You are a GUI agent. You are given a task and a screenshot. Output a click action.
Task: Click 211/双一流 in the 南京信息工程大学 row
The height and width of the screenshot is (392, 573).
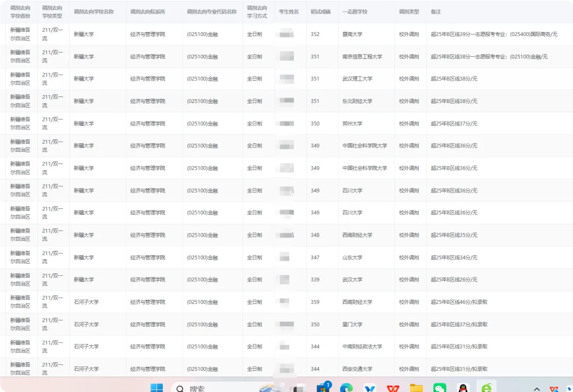[52, 57]
